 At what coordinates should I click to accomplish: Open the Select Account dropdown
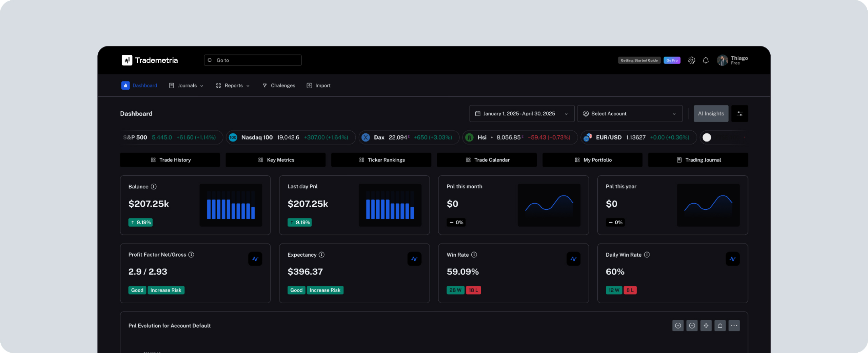pyautogui.click(x=630, y=114)
